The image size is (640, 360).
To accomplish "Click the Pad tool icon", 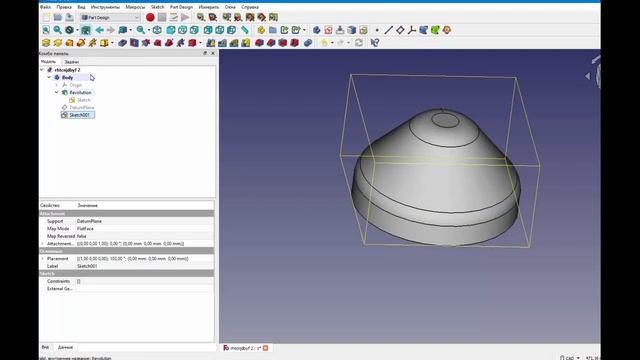I will coord(46,42).
